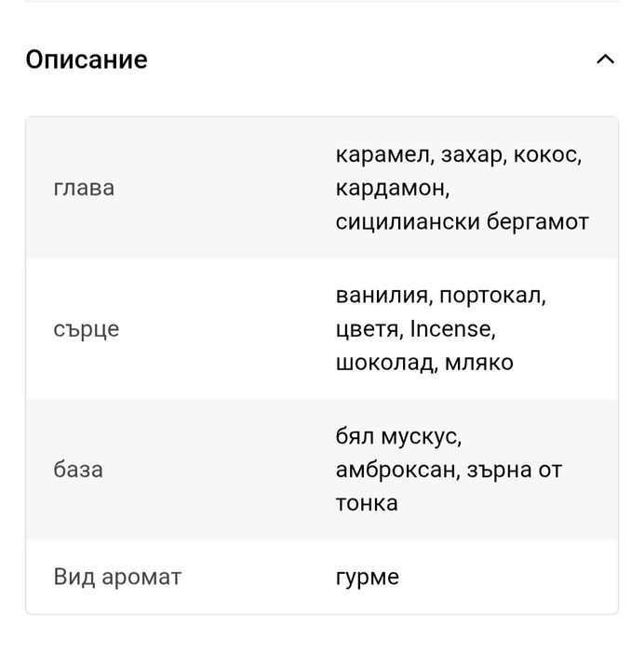Click the word мляко in heart notes
The height and width of the screenshot is (651, 644).
click(x=477, y=363)
